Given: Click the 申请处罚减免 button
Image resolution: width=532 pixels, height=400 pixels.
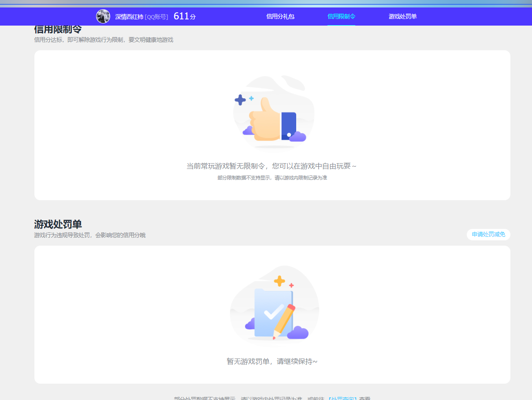Looking at the screenshot, I should click(x=488, y=235).
